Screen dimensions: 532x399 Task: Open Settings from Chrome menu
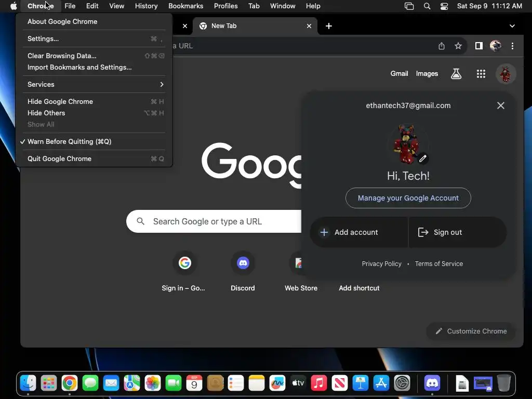(94, 38)
